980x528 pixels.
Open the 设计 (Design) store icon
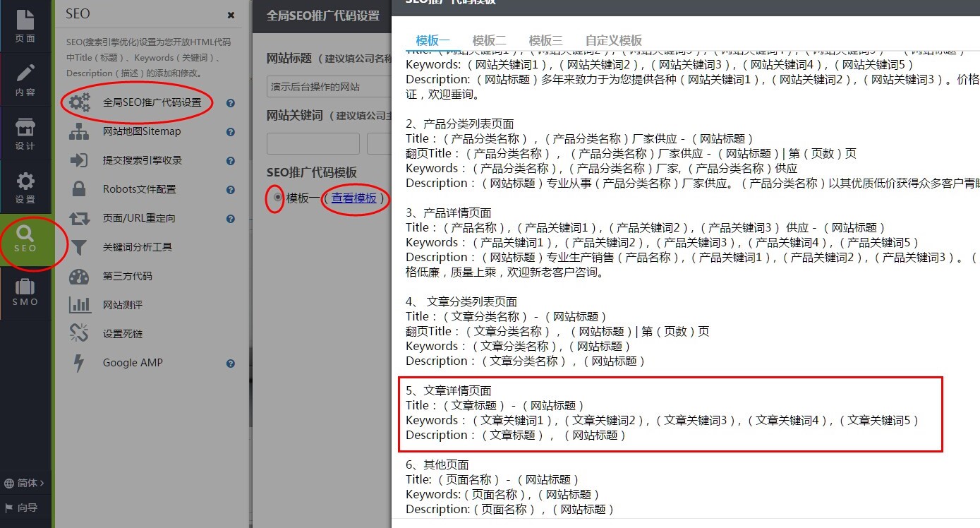pos(25,133)
